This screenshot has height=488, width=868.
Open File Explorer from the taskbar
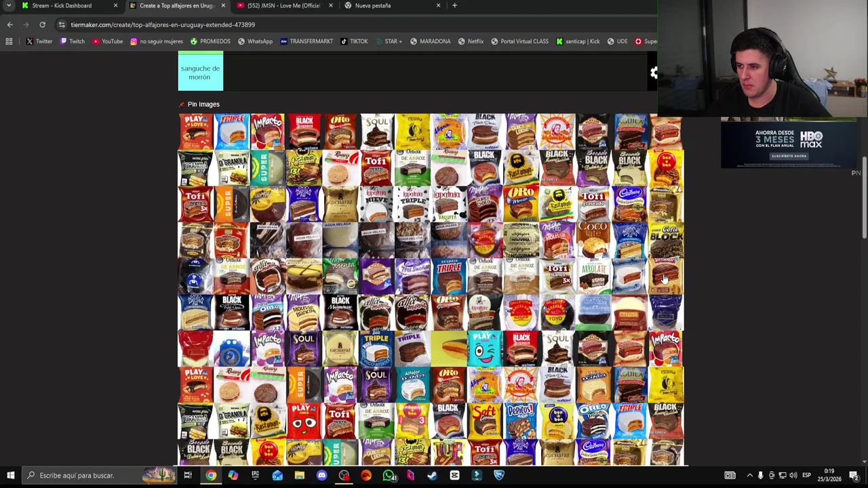(299, 475)
